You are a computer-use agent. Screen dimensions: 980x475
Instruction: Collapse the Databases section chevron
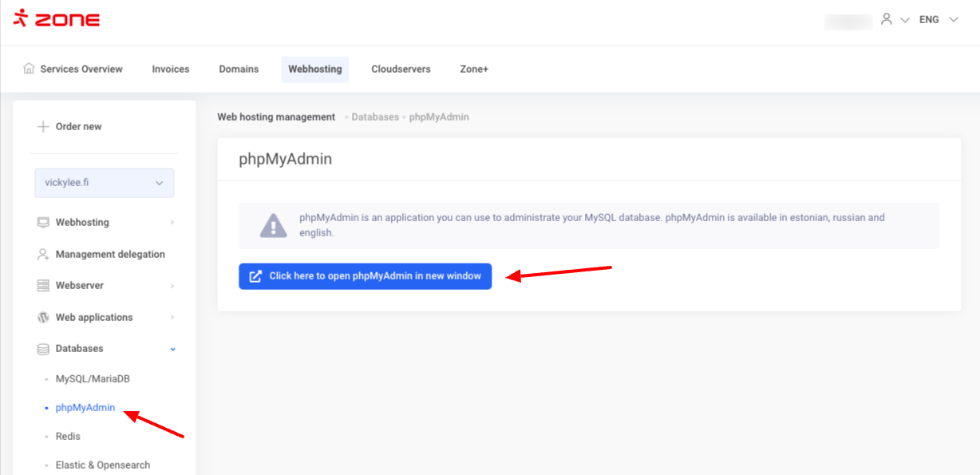point(172,349)
